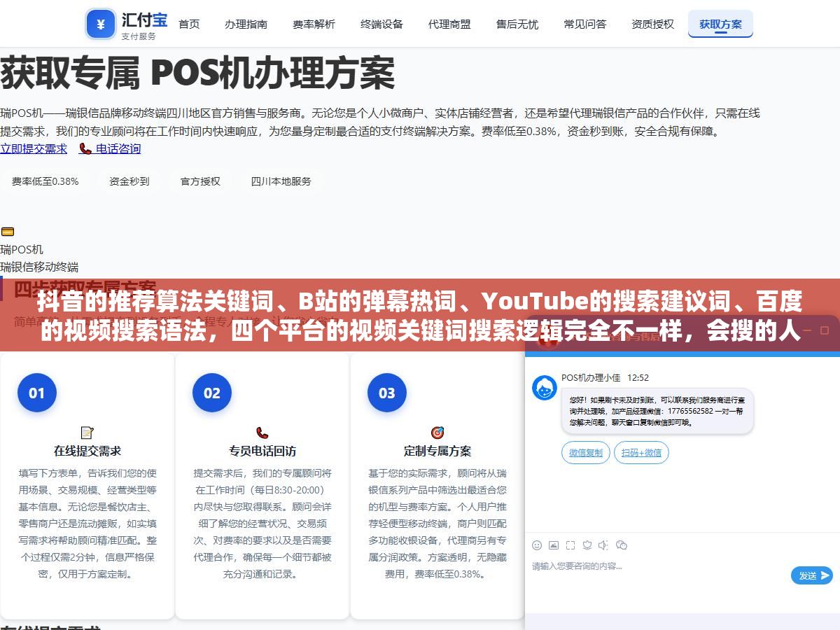Viewport: 840px width, 630px height.
Task: Maximize the chat widget window
Action: pos(825,329)
